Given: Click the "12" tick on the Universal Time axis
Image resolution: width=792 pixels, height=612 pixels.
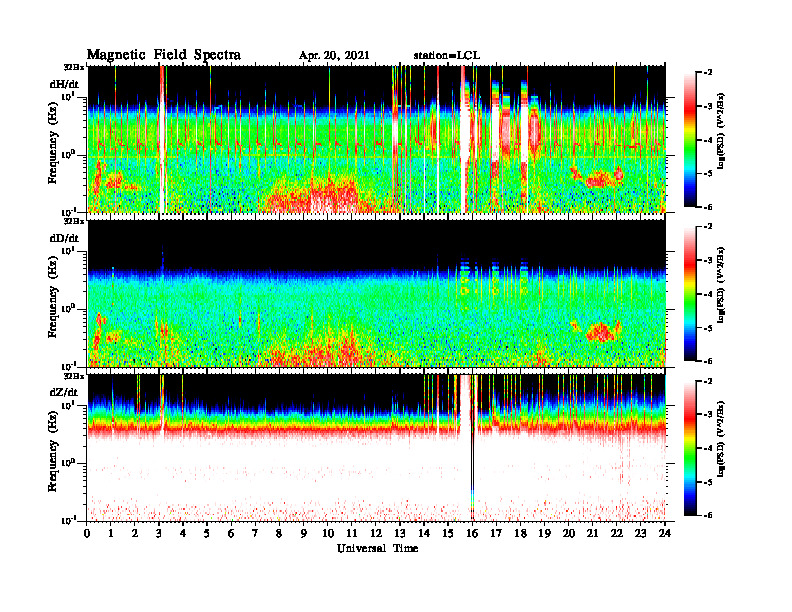Looking at the screenshot, I should [x=376, y=534].
